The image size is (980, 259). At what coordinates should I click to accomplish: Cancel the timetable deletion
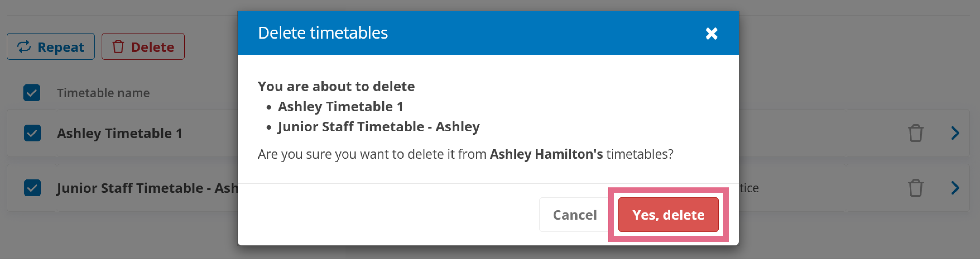pos(575,214)
